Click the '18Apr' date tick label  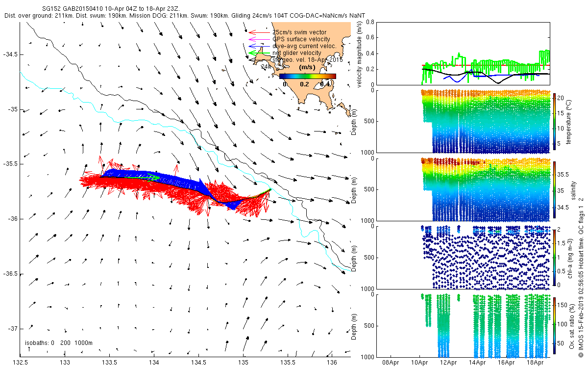click(536, 363)
